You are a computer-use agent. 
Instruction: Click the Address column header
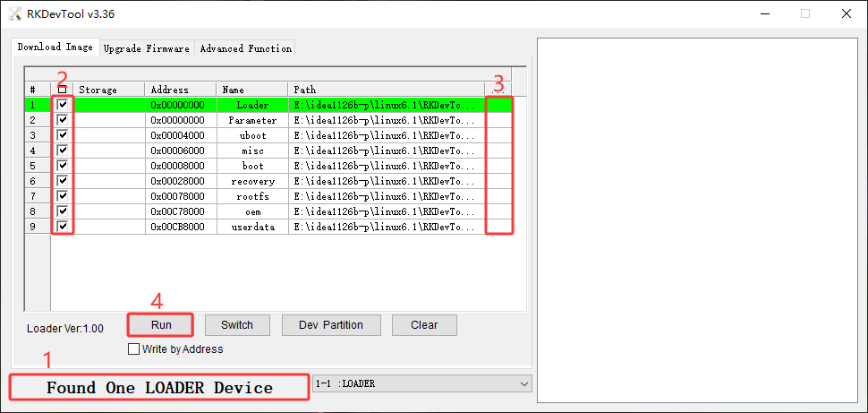181,90
